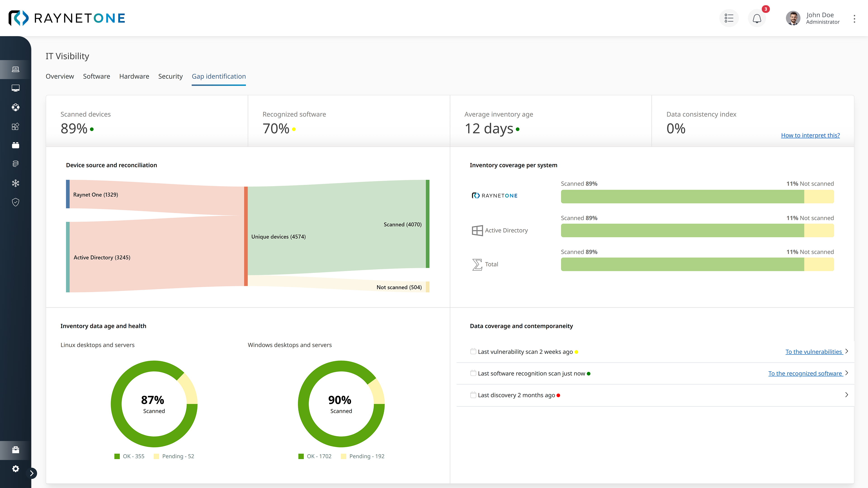Screen dimensions: 868x488
Task: Open the notifications bell with 3 alerts
Action: (757, 19)
